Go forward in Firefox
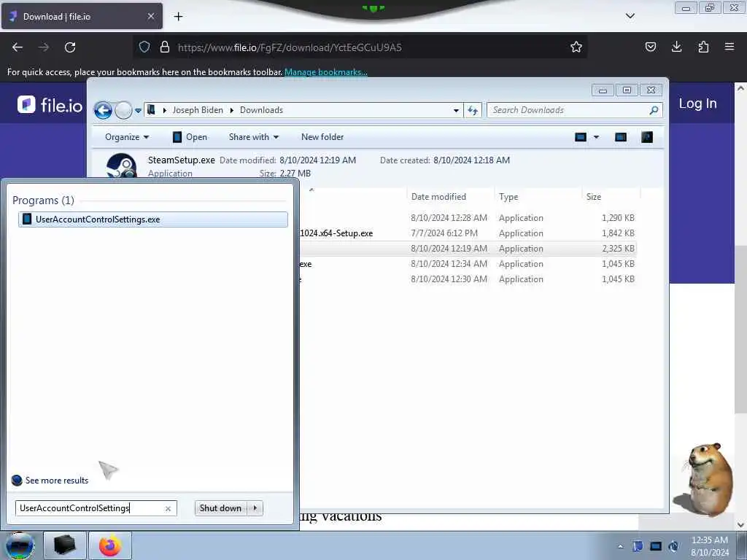 pos(44,47)
